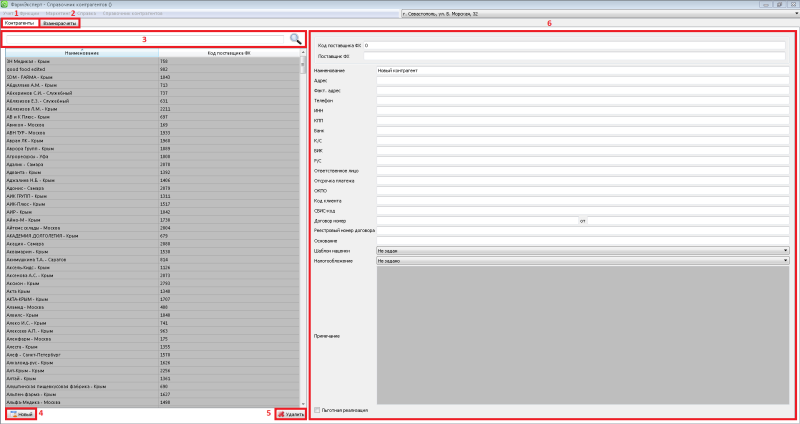Switch to the Контрагенты tab

[x=19, y=22]
